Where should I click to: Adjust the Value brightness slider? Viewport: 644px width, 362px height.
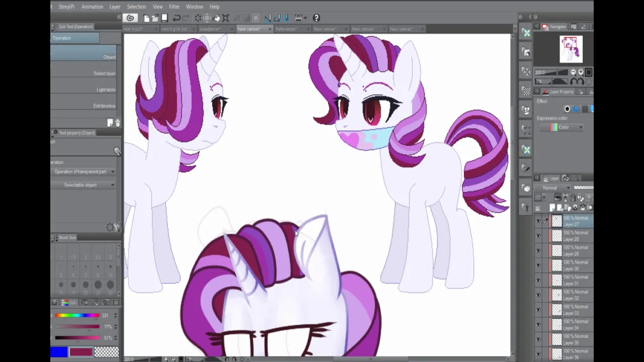pyautogui.click(x=77, y=338)
